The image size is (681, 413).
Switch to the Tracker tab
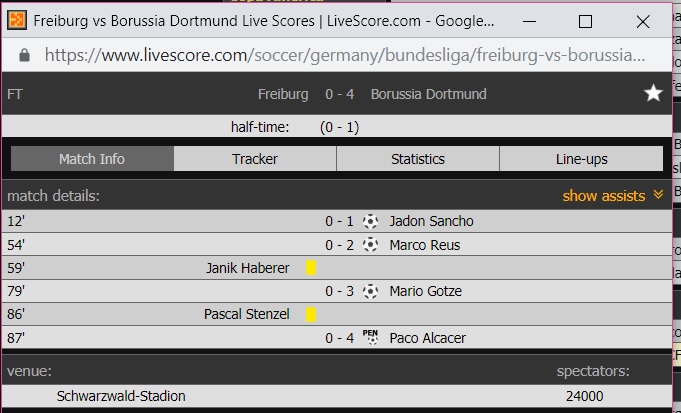[255, 159]
